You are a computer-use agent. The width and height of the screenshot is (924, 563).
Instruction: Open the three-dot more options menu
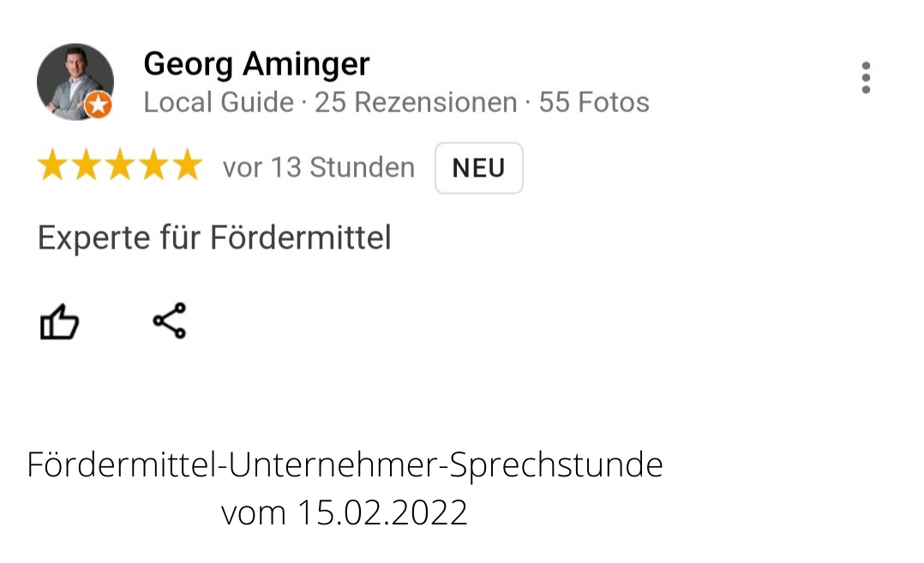[x=866, y=77]
